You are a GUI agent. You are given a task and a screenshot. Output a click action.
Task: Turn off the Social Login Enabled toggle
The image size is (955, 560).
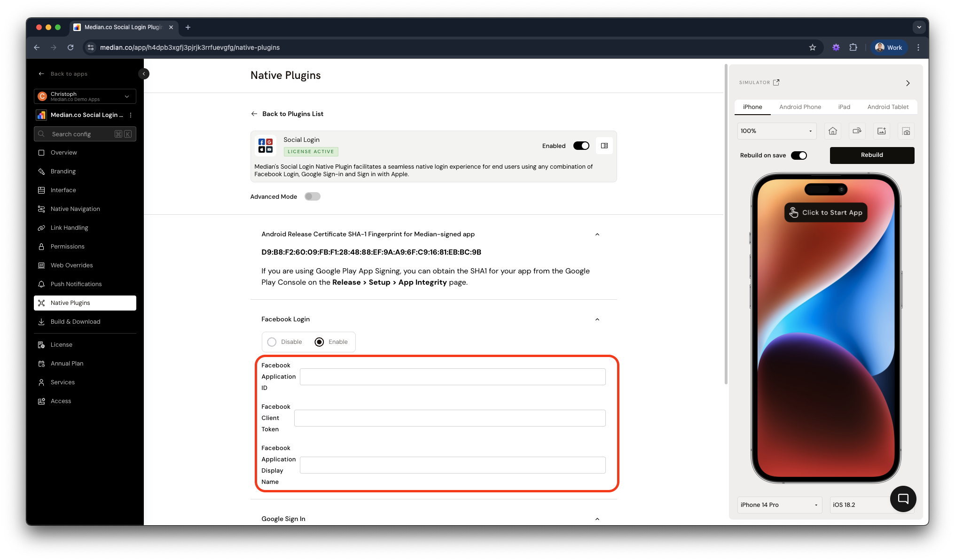[581, 146]
